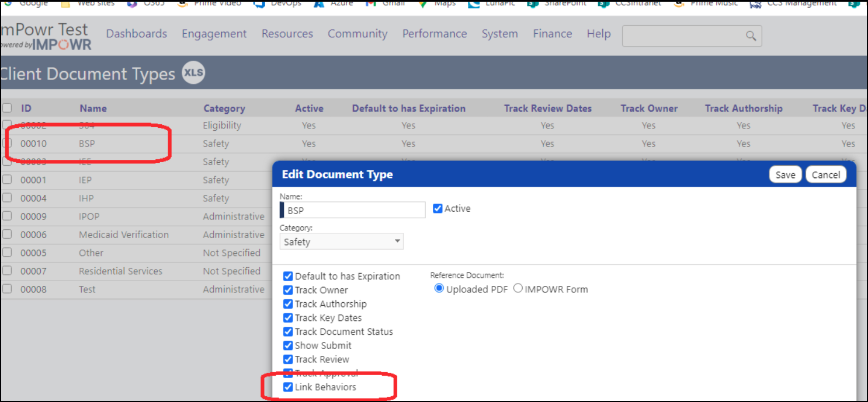This screenshot has width=868, height=402.
Task: Tick the checkbox for row 00008 Test
Action: [x=7, y=289]
